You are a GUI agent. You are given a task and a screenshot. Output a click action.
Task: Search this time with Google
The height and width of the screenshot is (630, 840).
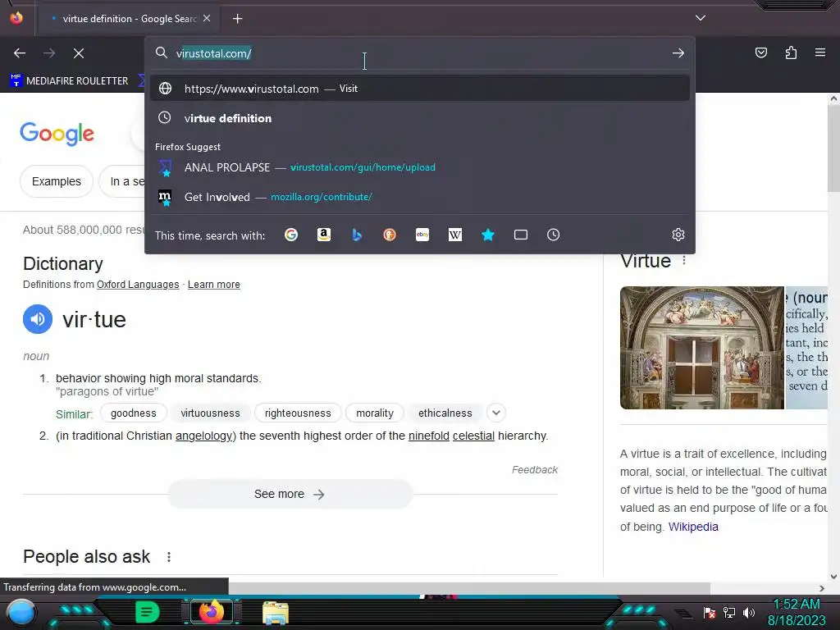point(291,235)
